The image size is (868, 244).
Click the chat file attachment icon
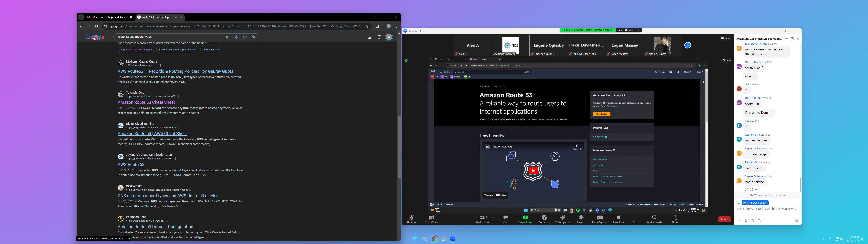(752, 221)
